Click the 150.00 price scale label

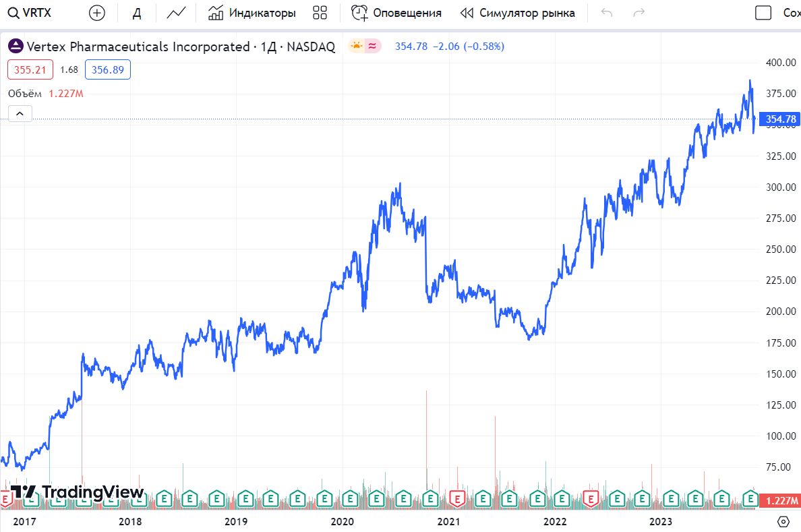point(781,374)
